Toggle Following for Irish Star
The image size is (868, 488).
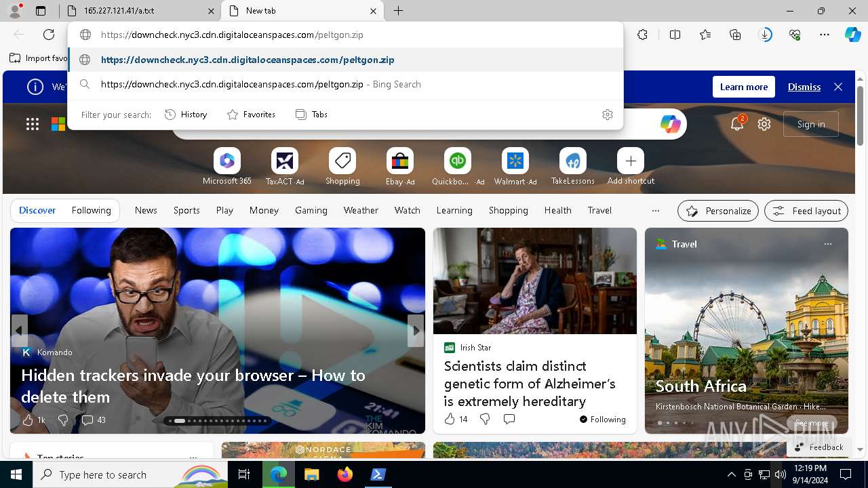coord(602,420)
